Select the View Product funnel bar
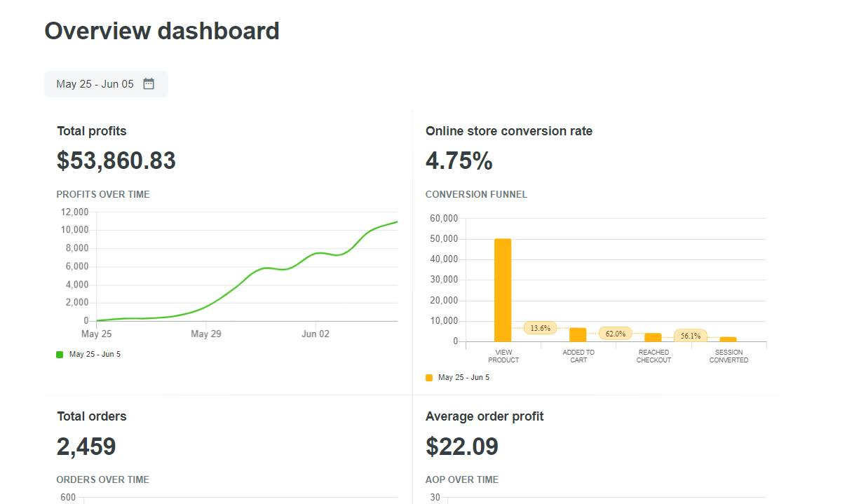The image size is (847, 504). [x=503, y=290]
